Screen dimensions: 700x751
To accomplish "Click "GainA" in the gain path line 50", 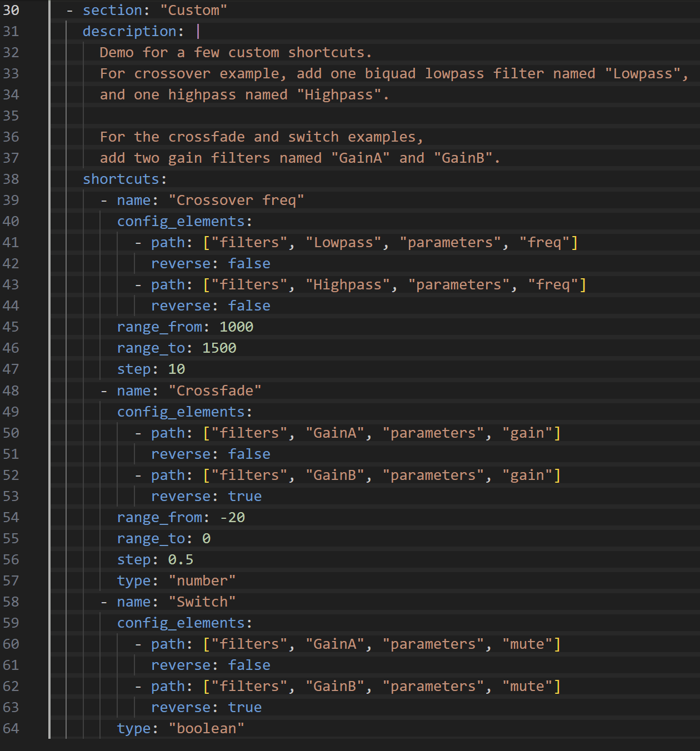I will click(x=334, y=433).
